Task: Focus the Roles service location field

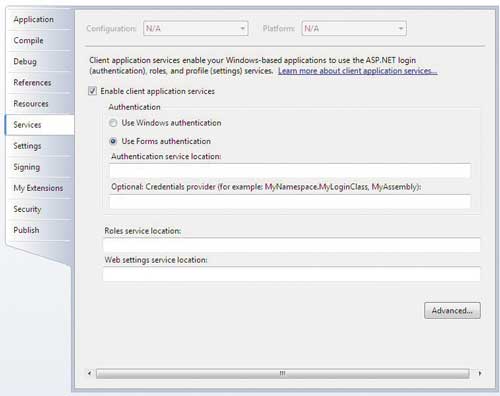Action: 292,245
